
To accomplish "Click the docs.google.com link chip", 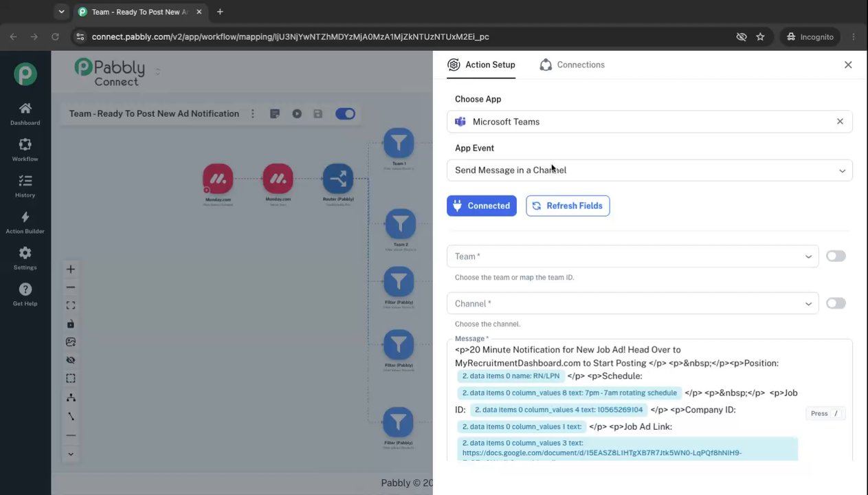I will click(627, 448).
